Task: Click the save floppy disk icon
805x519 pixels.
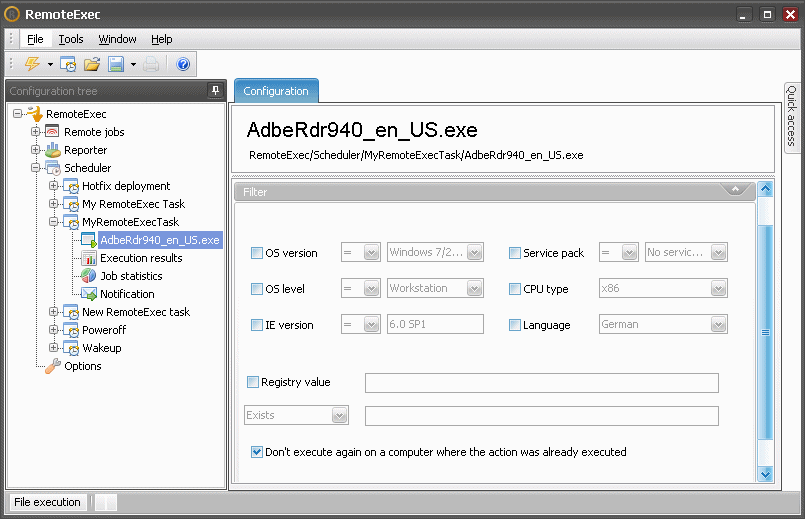Action: pyautogui.click(x=116, y=64)
